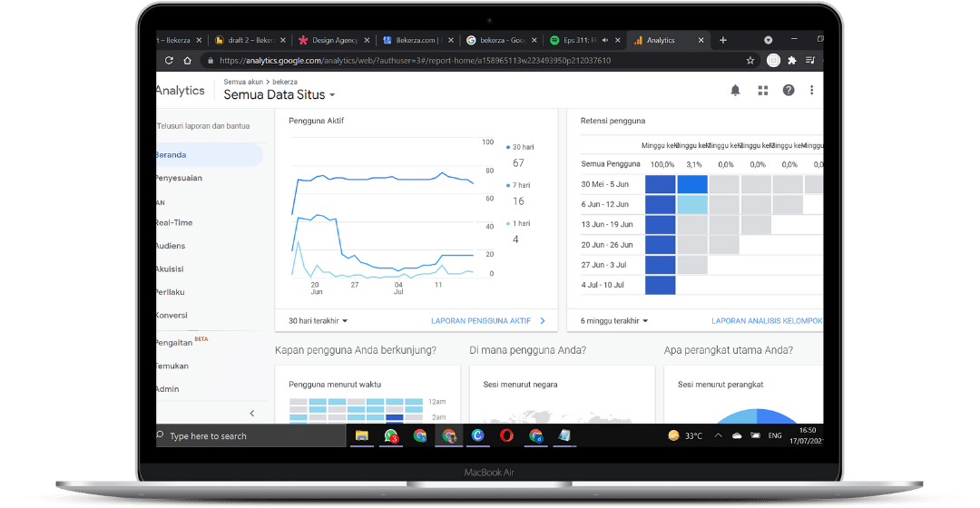The image size is (980, 508).
Task: Open the Google apps grid icon
Action: 762,91
